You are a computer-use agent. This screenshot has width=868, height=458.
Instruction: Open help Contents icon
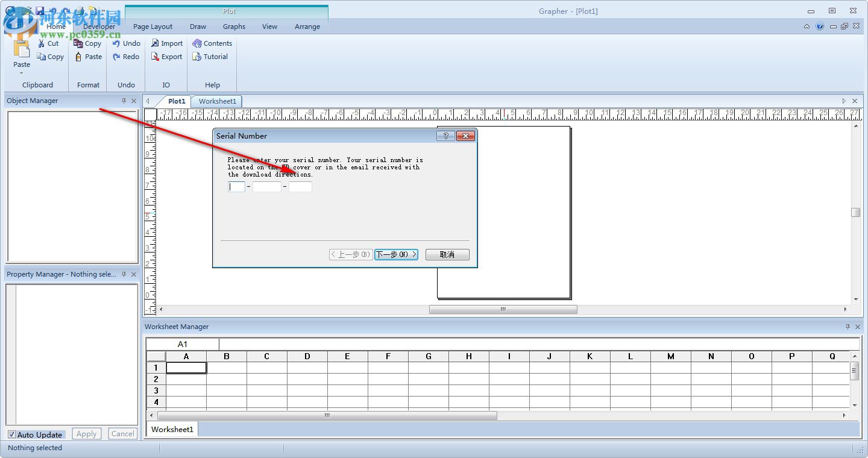pos(197,43)
